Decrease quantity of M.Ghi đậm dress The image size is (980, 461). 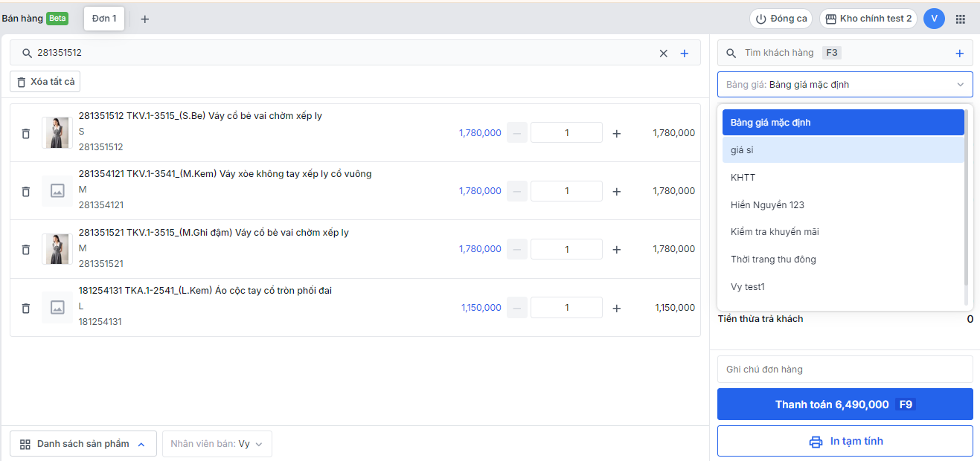(x=517, y=250)
